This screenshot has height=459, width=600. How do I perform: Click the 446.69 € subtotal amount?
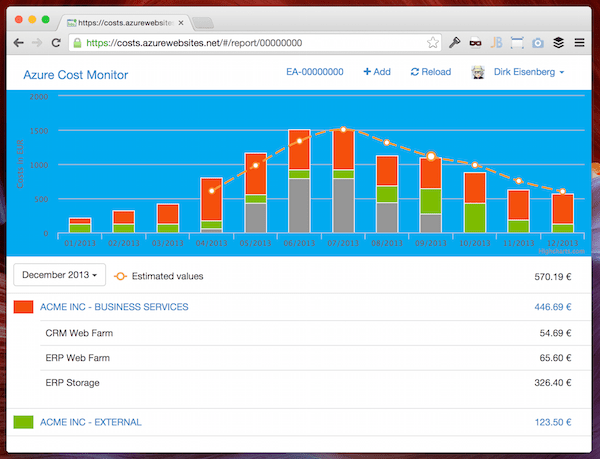(553, 307)
